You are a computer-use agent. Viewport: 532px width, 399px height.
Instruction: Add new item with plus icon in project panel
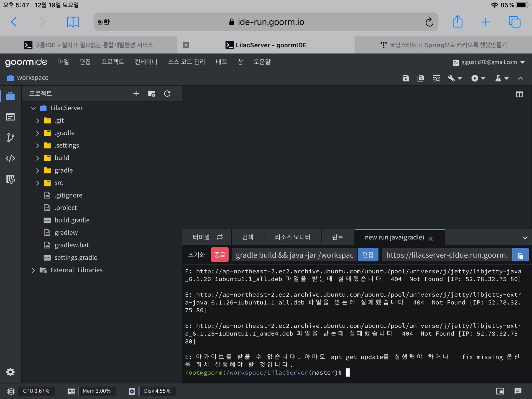point(136,94)
